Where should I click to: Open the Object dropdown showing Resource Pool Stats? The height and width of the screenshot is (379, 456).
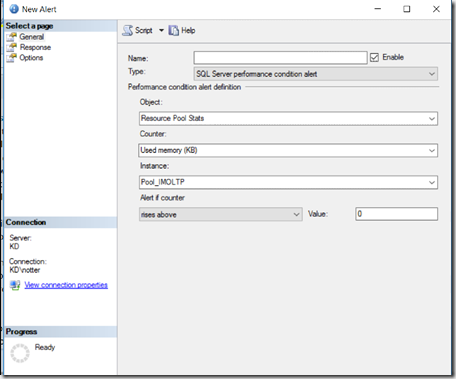click(x=288, y=118)
